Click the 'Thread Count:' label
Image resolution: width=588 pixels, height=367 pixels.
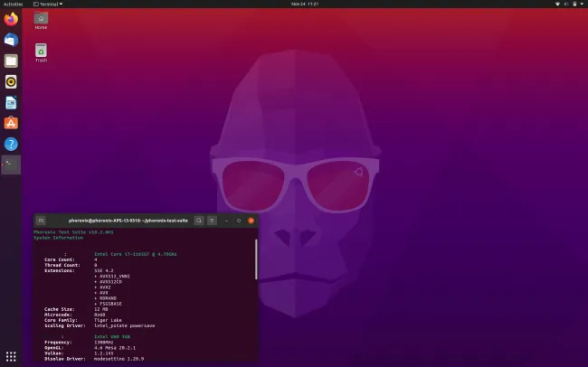pyautogui.click(x=62, y=265)
